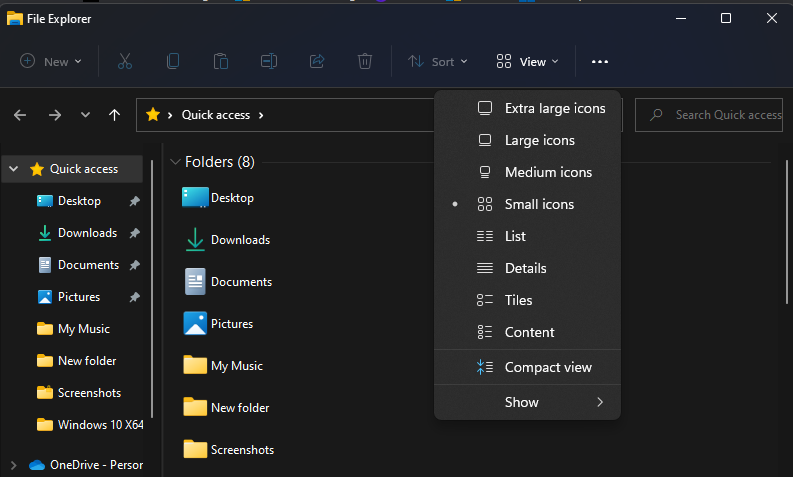Unpin Desktop via its pin icon

[x=135, y=201]
